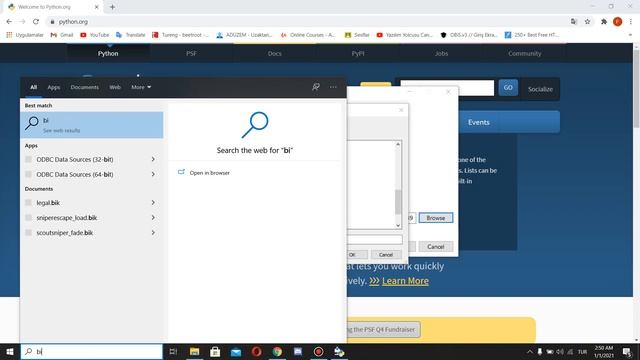Click the Cancel button beneath Browse
The height and width of the screenshot is (360, 640).
[436, 247]
